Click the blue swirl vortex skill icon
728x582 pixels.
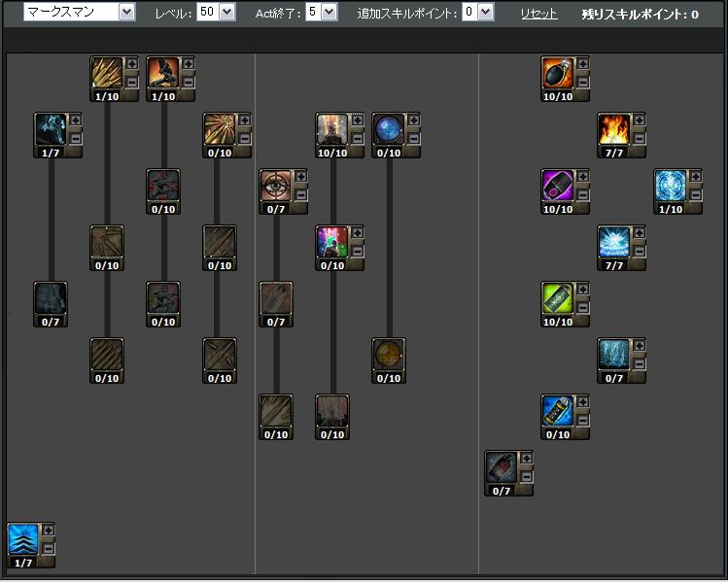671,186
